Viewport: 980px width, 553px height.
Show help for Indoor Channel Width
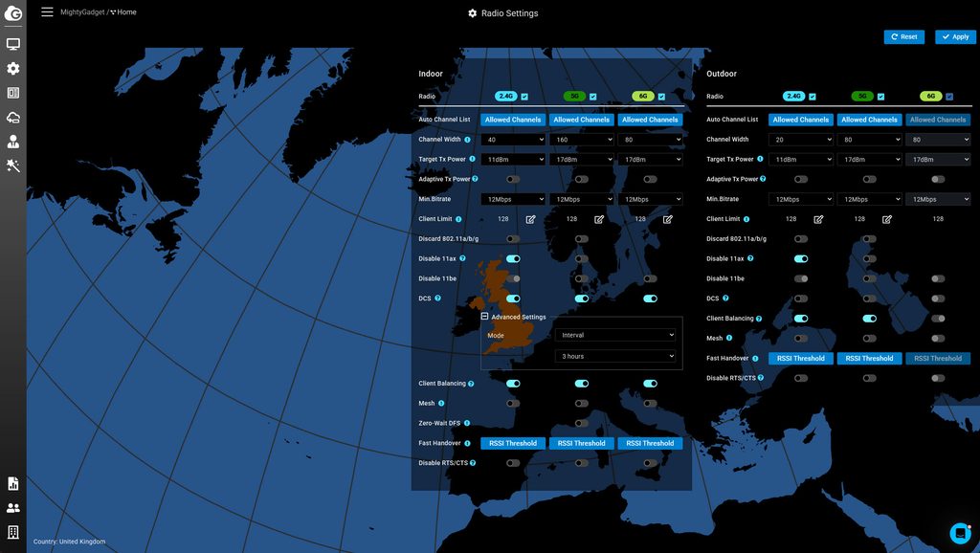467,140
